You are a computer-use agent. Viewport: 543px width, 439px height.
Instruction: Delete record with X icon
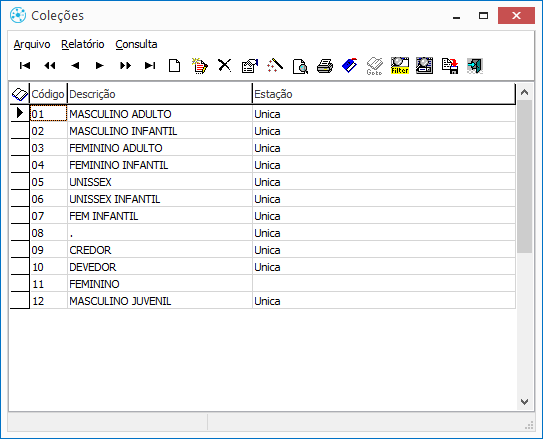[225, 65]
